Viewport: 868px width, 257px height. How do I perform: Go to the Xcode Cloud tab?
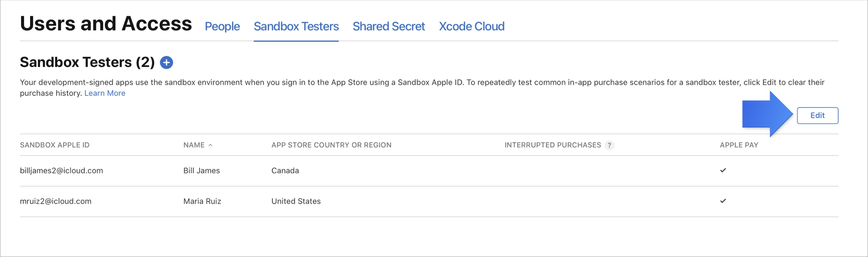point(471,26)
